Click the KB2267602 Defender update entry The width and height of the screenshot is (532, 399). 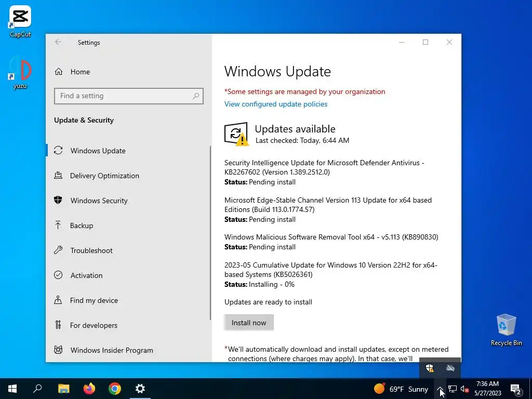324,172
